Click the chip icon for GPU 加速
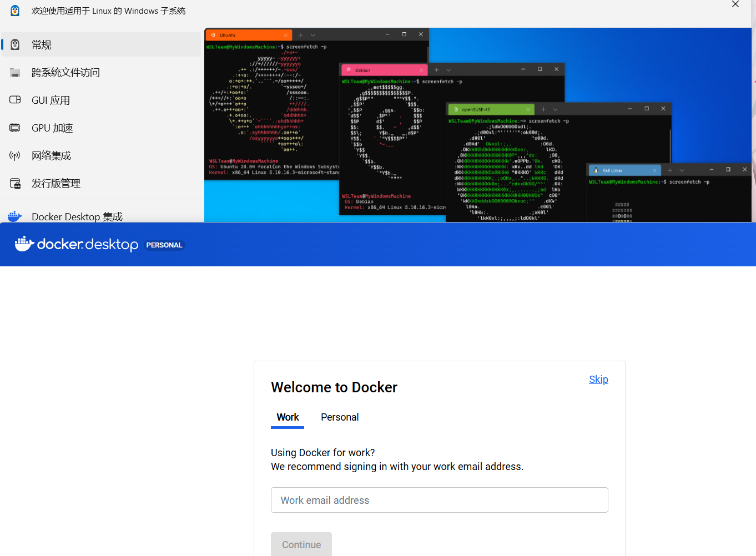This screenshot has width=756, height=556. 15,128
